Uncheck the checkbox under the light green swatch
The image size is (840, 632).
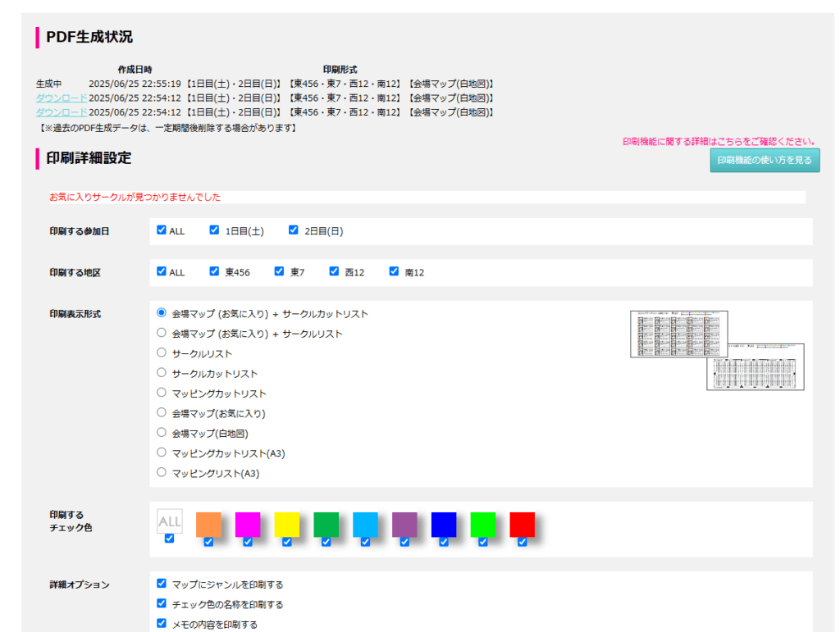[x=483, y=542]
